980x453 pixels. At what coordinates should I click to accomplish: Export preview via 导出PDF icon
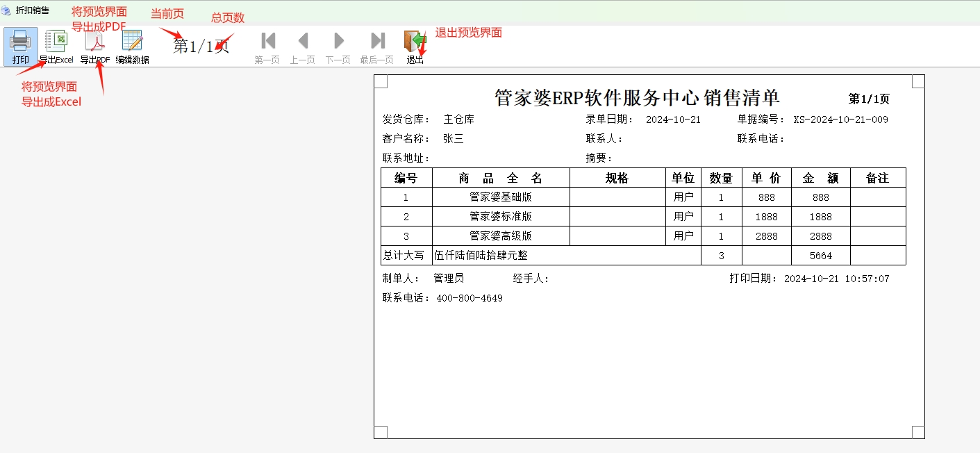[94, 42]
